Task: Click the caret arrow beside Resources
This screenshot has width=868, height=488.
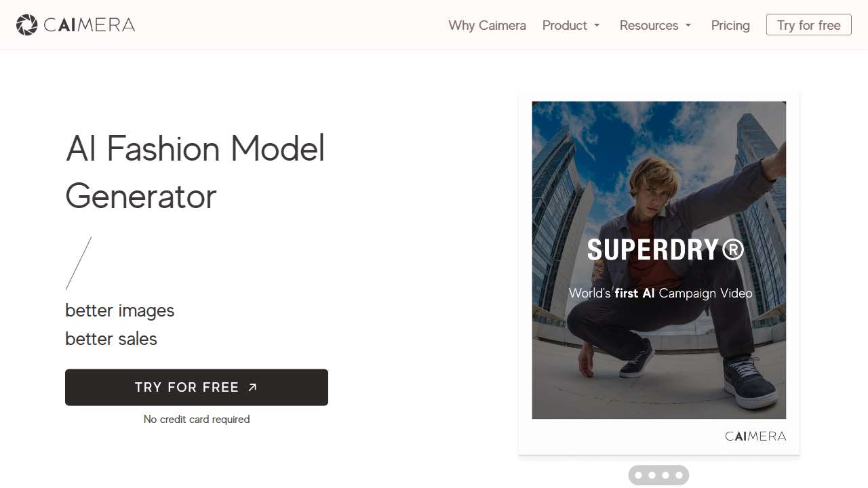Action: click(688, 25)
